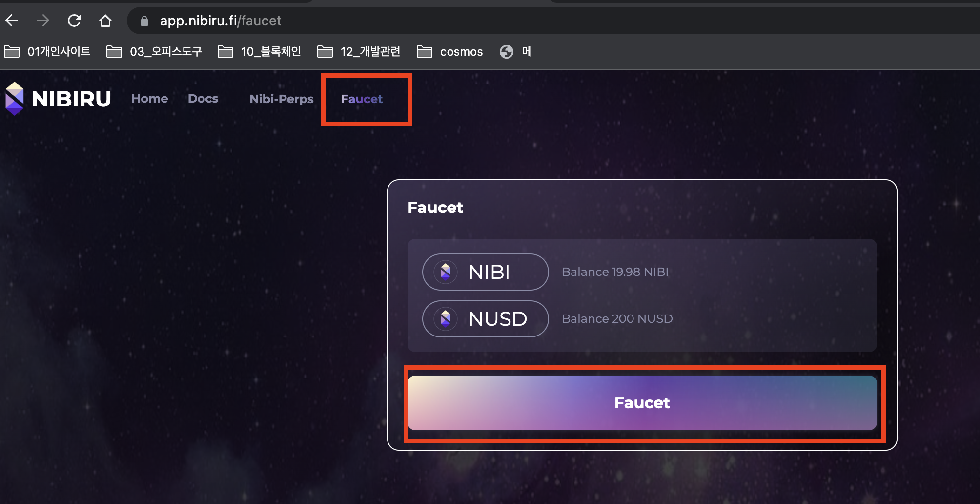Open the browser home page icon

pyautogui.click(x=105, y=21)
